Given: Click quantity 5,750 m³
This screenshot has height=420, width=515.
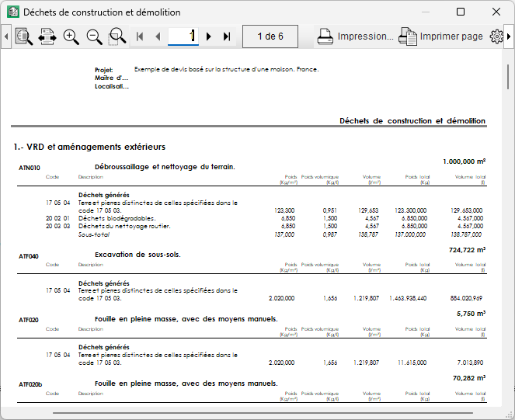Looking at the screenshot, I should (471, 314).
